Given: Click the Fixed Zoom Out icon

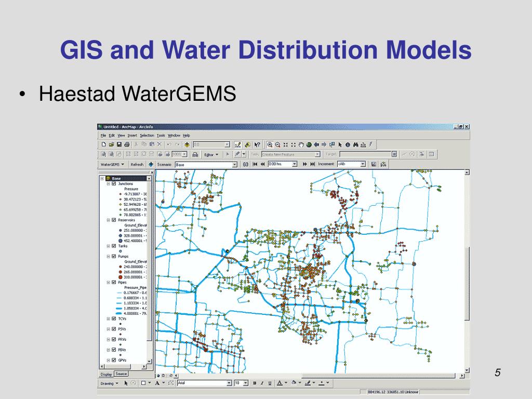Looking at the screenshot, I should tap(294, 145).
